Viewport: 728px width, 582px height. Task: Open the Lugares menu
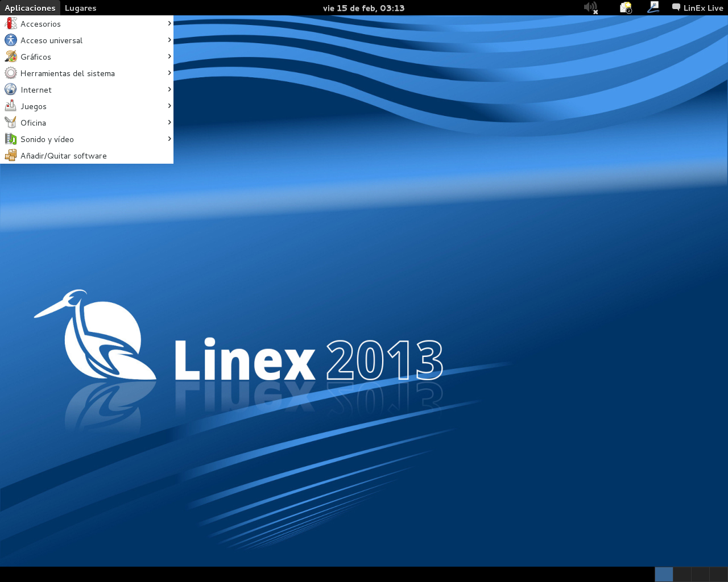click(x=80, y=7)
